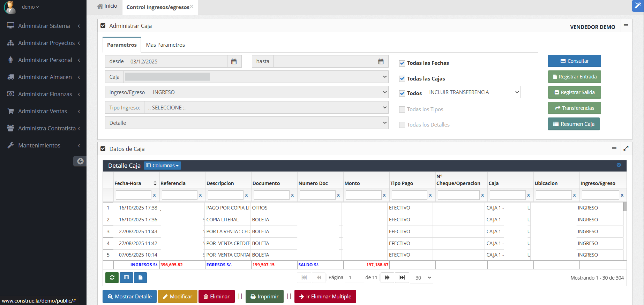Toggle Todas las Cajas checkbox
The width and height of the screenshot is (644, 305).
coord(402,79)
